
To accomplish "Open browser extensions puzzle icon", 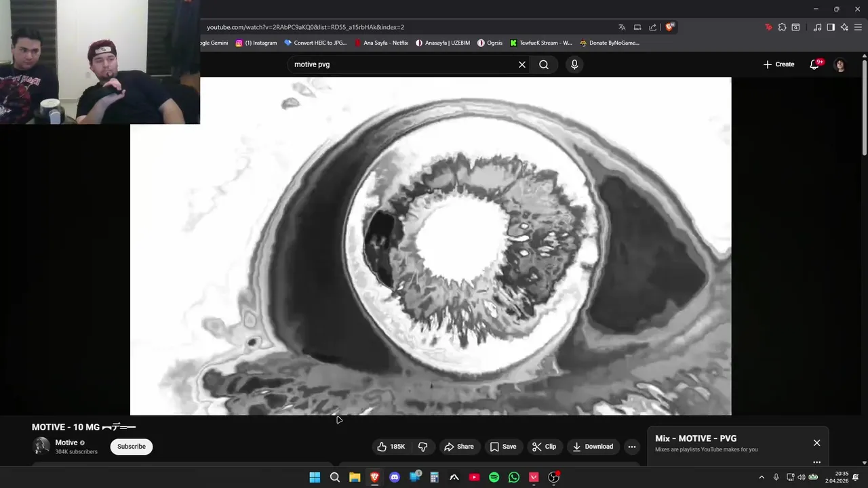I will coord(782,27).
